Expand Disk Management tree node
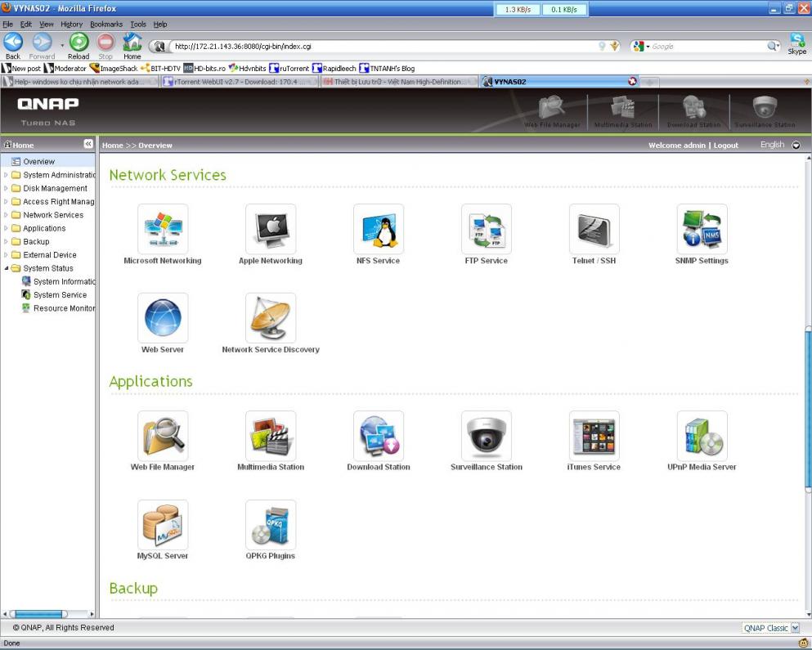Viewport: 812px width, 650px height. (x=6, y=189)
